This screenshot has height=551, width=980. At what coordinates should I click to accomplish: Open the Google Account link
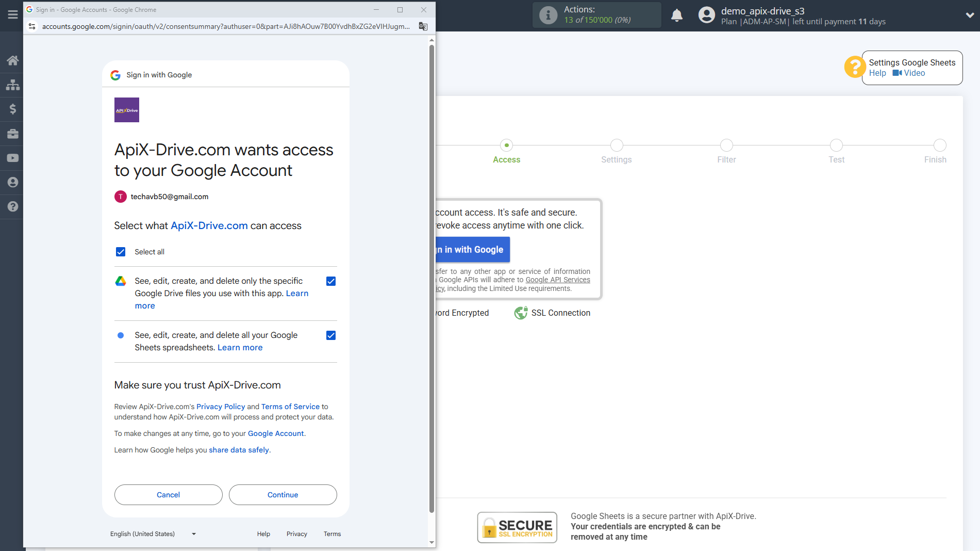tap(276, 433)
